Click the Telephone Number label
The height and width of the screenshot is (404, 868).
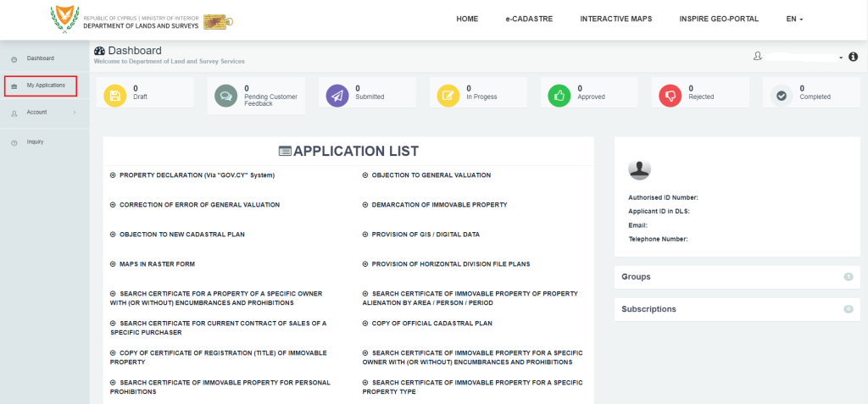click(658, 239)
